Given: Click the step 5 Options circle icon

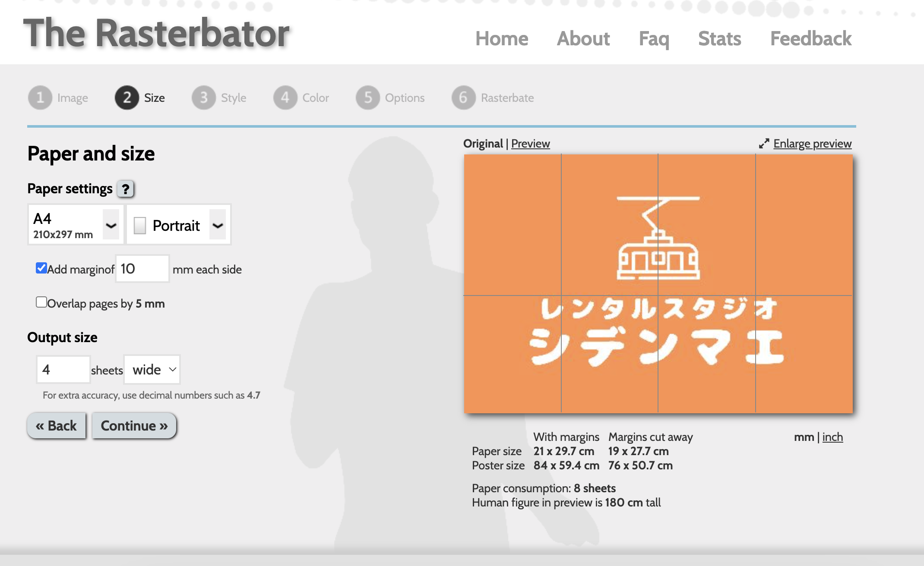Looking at the screenshot, I should tap(368, 97).
